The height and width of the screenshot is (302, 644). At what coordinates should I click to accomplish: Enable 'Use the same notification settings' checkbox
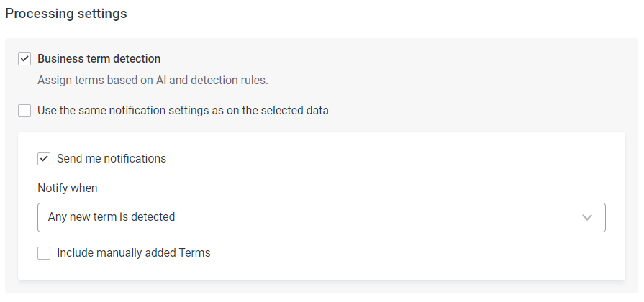pyautogui.click(x=24, y=111)
